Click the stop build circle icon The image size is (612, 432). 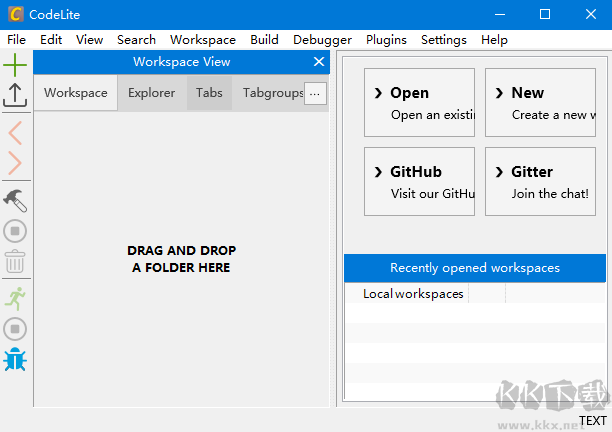click(15, 231)
